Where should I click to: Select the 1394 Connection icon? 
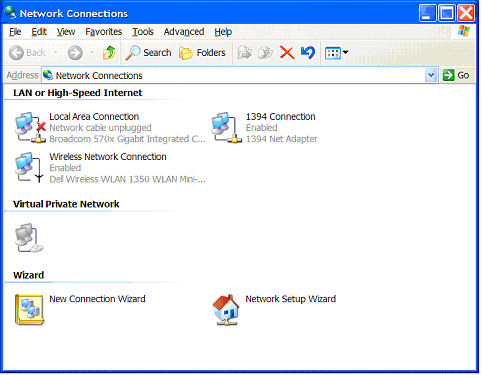point(227,128)
